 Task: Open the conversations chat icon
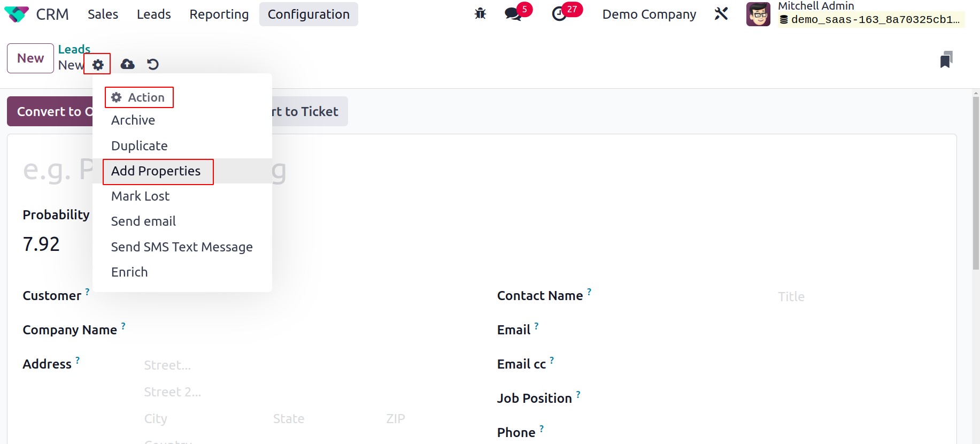(514, 14)
